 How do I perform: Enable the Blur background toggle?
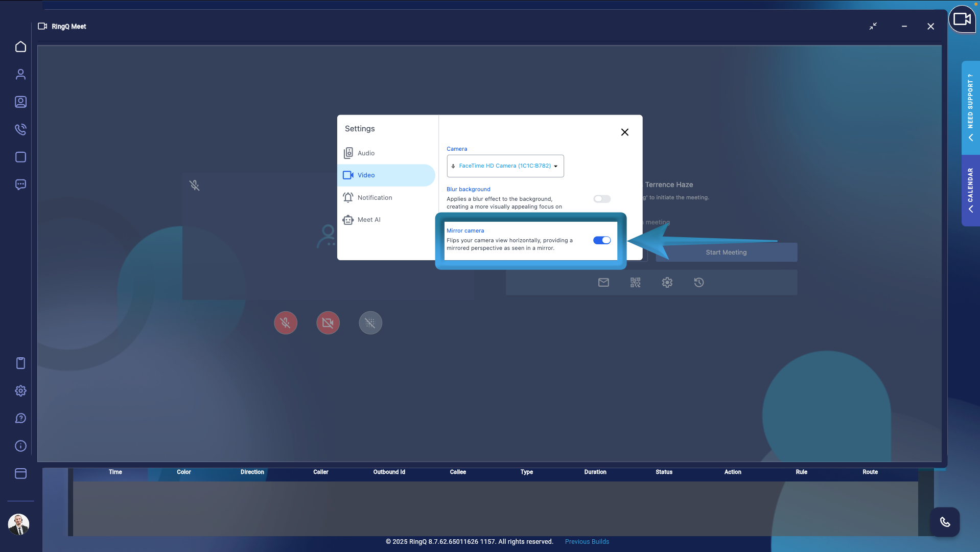click(602, 199)
